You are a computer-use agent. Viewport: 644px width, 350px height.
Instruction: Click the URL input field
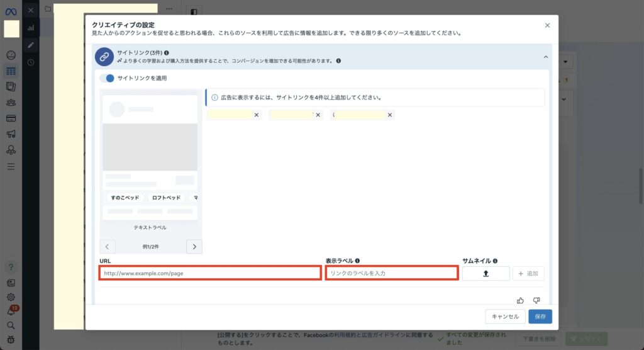(210, 273)
